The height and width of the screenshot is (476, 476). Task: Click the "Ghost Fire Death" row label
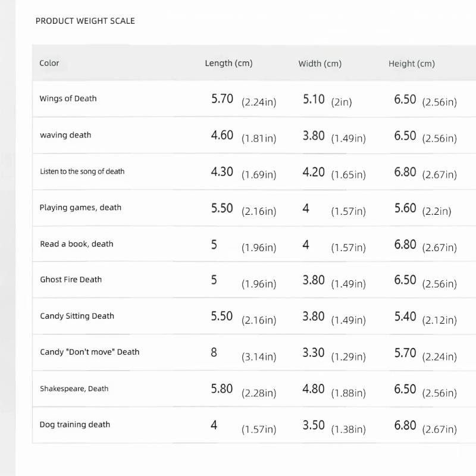[71, 279]
